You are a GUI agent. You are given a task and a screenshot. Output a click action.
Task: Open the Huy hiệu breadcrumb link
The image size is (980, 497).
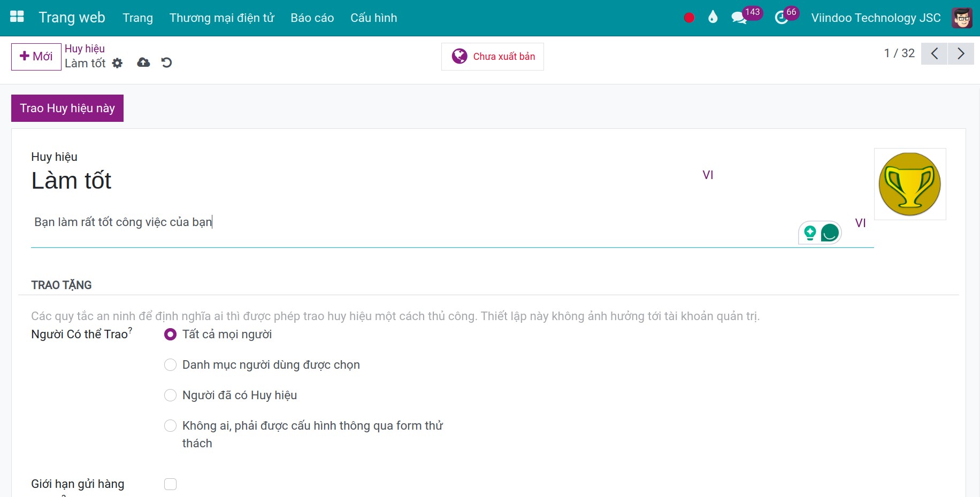[x=85, y=49]
